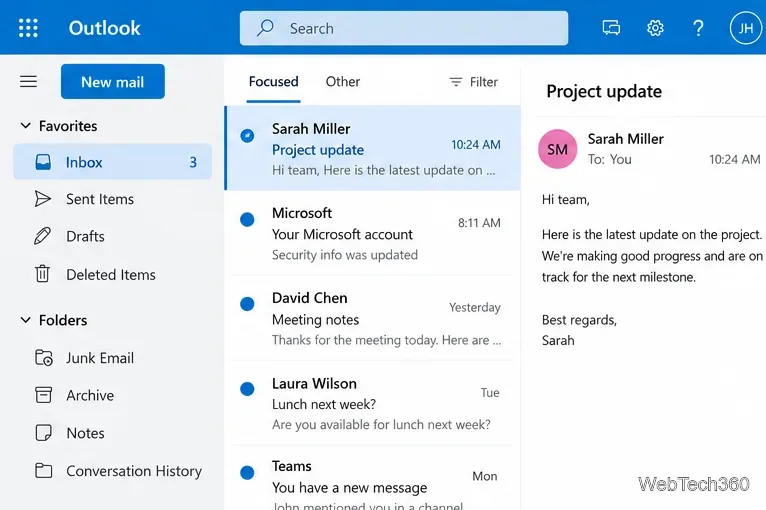Toggle unread dot on Microsoft email

[x=247, y=219]
